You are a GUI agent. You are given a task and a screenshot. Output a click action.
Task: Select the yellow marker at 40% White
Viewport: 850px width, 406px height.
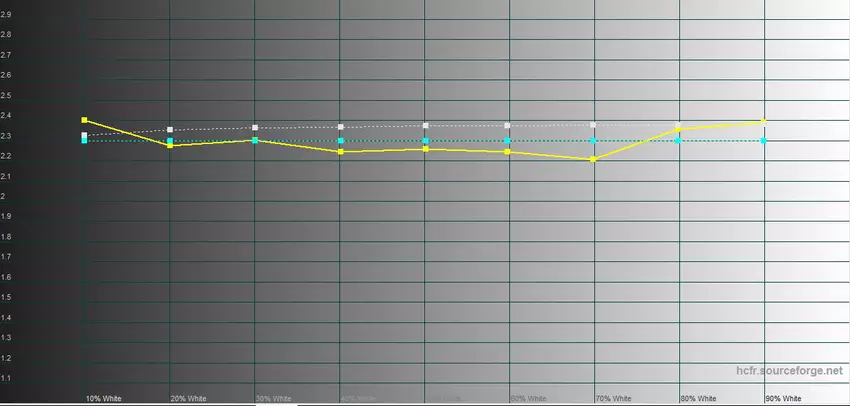[x=341, y=152]
